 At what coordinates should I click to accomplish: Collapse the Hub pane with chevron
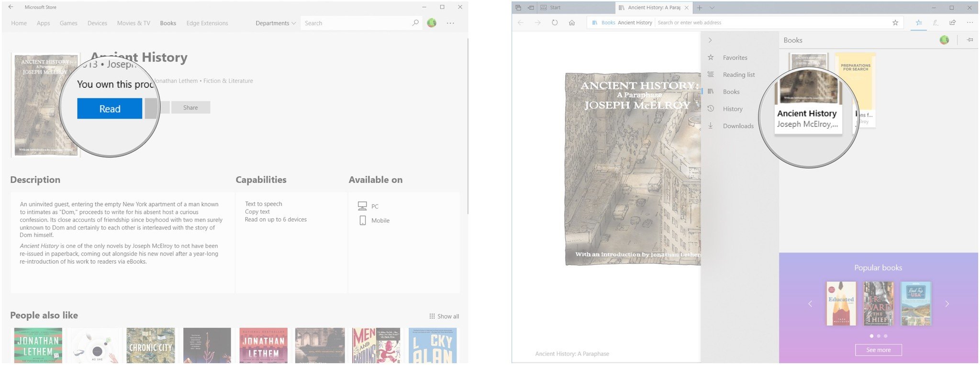(x=711, y=40)
